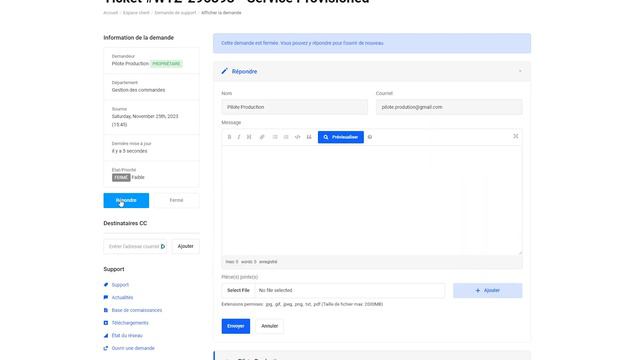Add the CC recipient with Ajouter
640x360 pixels.
tap(186, 247)
